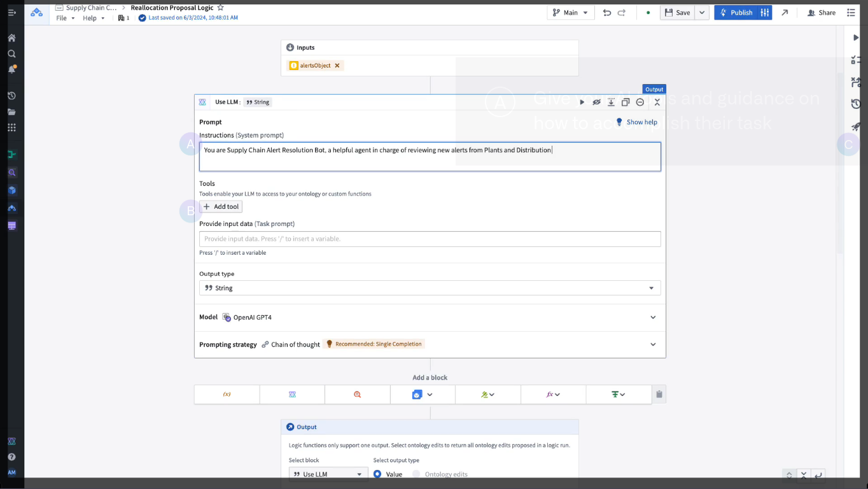Expand the Prompting strategy section
This screenshot has height=489, width=868.
653,344
